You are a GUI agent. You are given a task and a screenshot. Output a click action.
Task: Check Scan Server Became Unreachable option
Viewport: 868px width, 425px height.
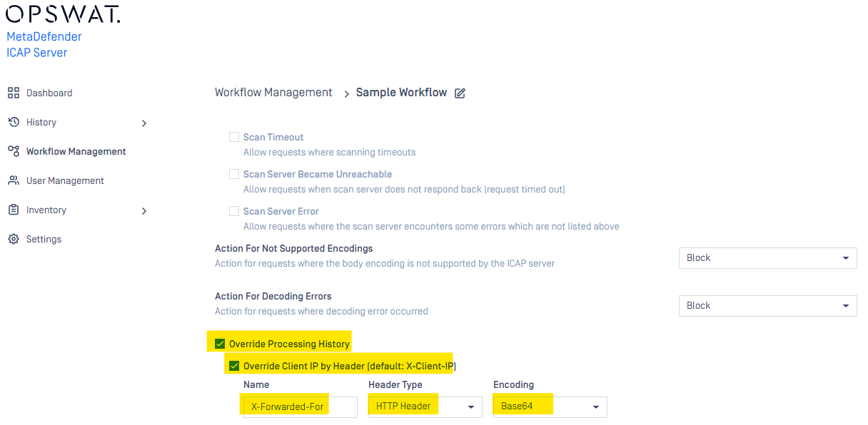(234, 174)
